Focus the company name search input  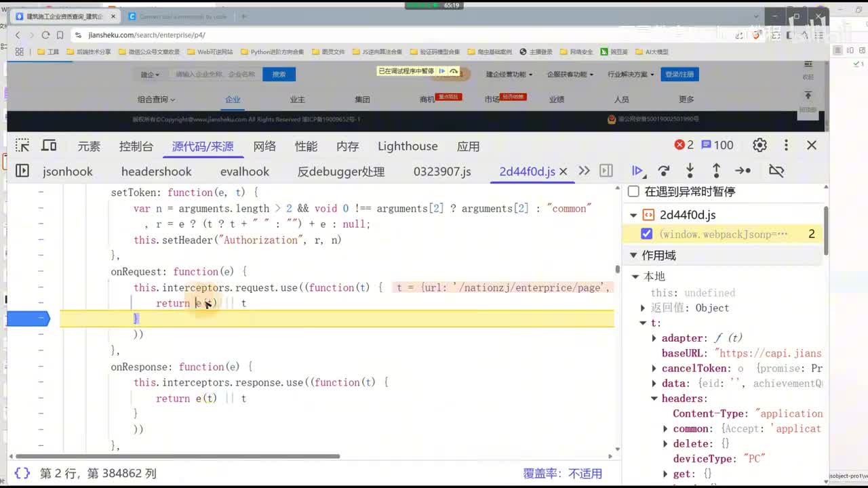(216, 75)
